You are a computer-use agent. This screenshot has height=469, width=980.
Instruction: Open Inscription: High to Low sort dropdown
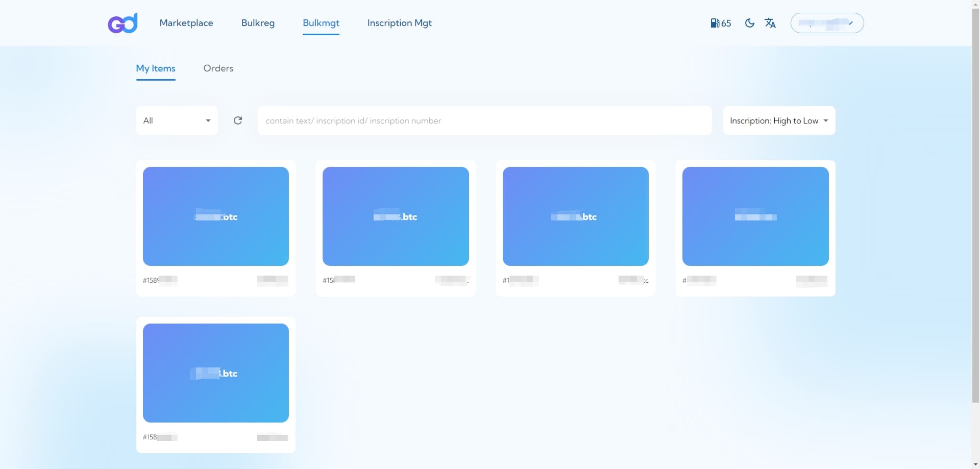[x=778, y=120]
